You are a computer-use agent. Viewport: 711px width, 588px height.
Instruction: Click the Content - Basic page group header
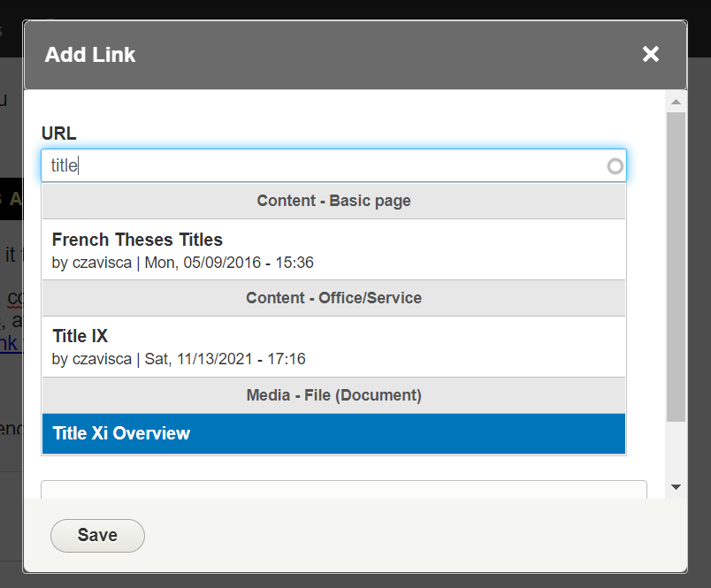click(333, 201)
